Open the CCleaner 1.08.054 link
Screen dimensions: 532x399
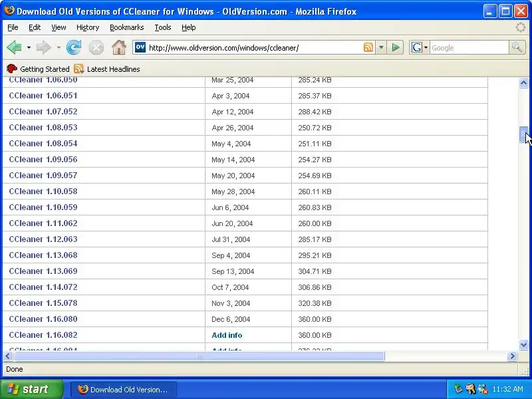(x=43, y=144)
